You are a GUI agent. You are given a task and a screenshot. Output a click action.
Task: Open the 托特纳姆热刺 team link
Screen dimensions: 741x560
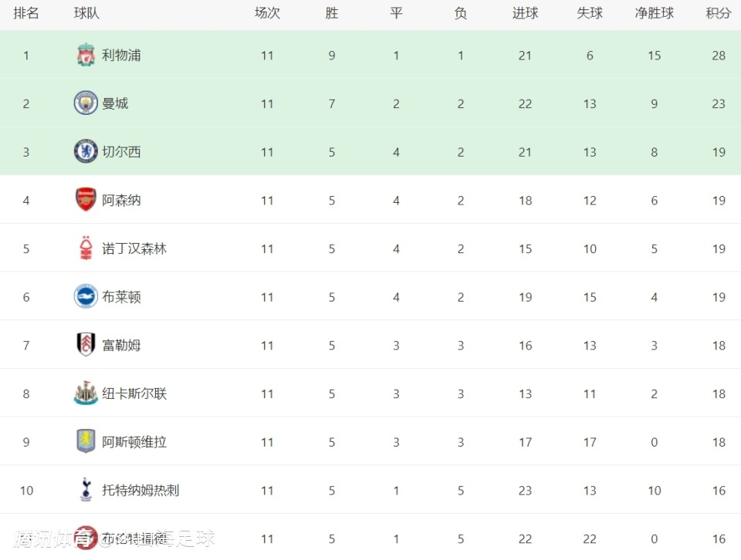click(140, 490)
